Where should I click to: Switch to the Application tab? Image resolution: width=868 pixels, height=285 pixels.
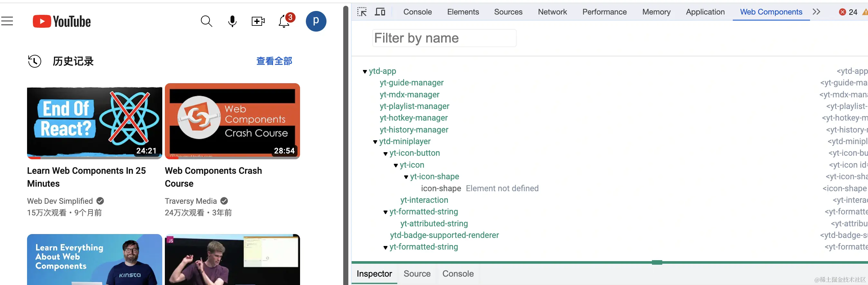pyautogui.click(x=705, y=12)
